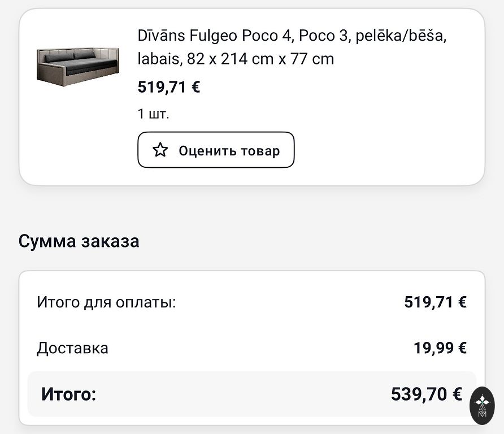Image resolution: width=504 pixels, height=434 pixels.
Task: Click the 539,70 € grand total
Action: (426, 394)
